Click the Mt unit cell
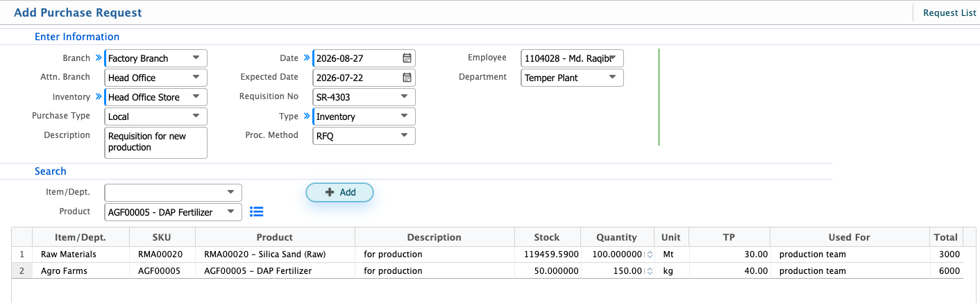The image size is (980, 303). pyautogui.click(x=671, y=254)
